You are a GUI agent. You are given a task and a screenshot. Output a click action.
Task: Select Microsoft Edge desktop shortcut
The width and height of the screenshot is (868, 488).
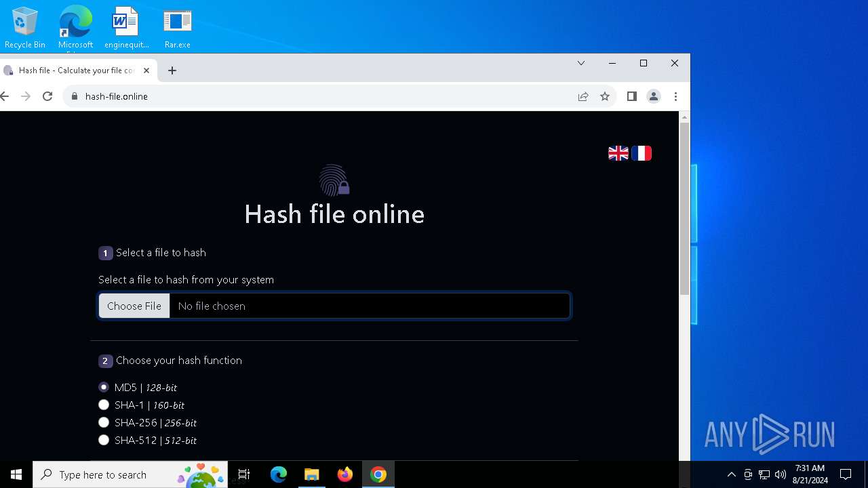point(75,28)
